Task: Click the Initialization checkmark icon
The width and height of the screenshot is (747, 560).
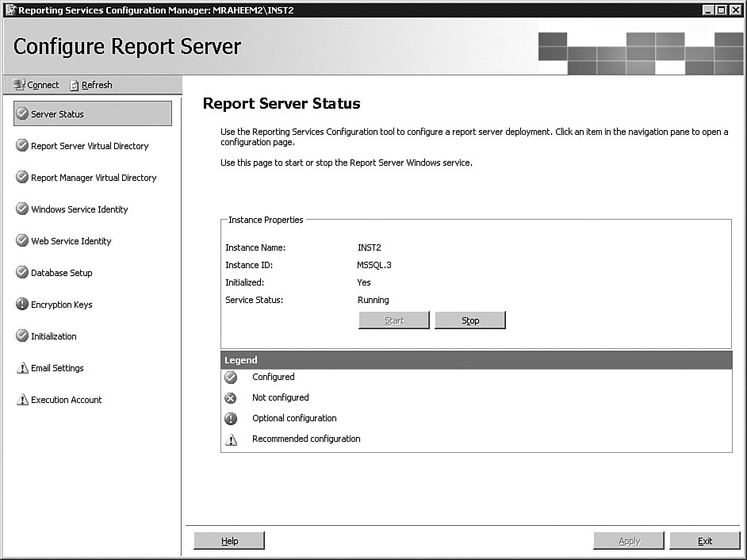Action: (x=22, y=336)
